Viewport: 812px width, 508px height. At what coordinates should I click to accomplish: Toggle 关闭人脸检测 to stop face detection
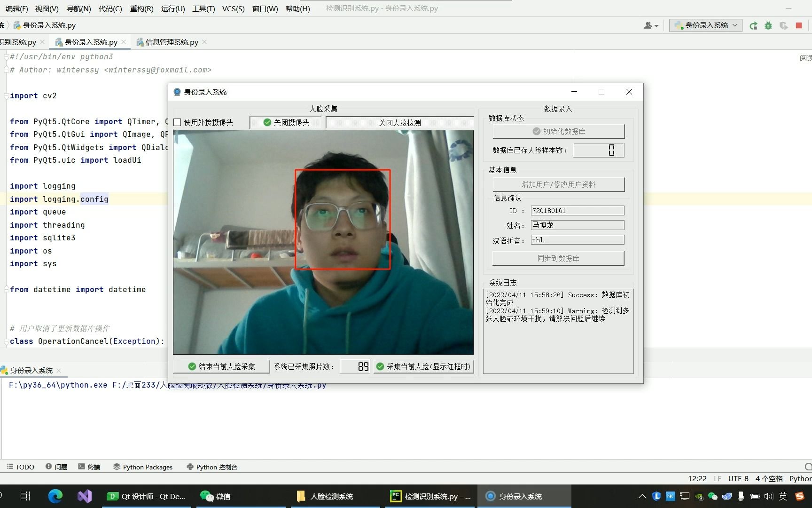(399, 122)
